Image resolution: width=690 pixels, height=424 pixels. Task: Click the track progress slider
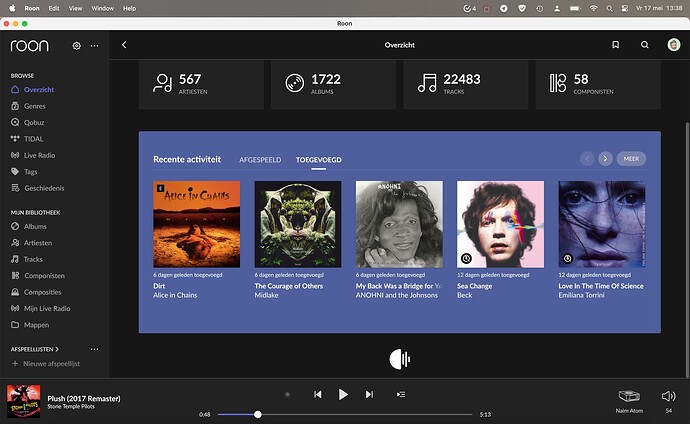345,414
